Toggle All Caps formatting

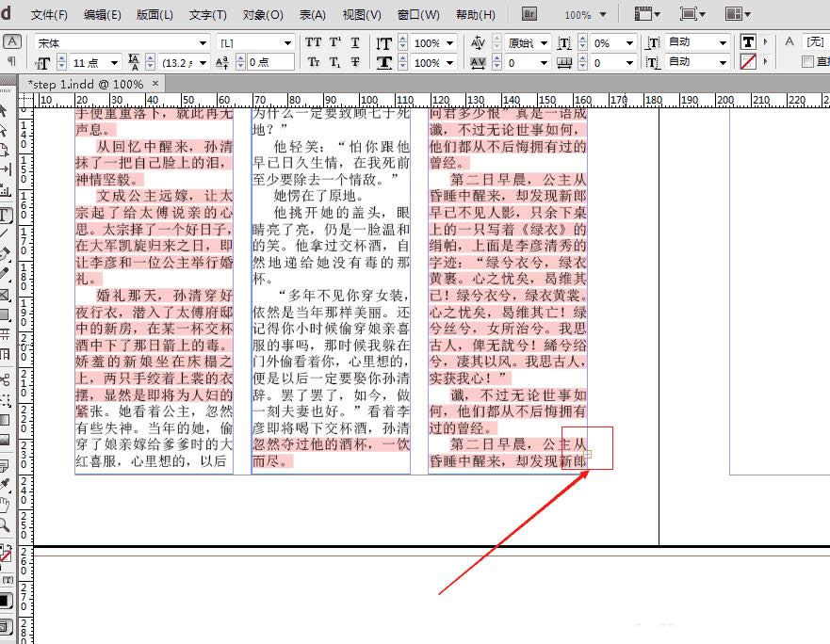pos(315,42)
